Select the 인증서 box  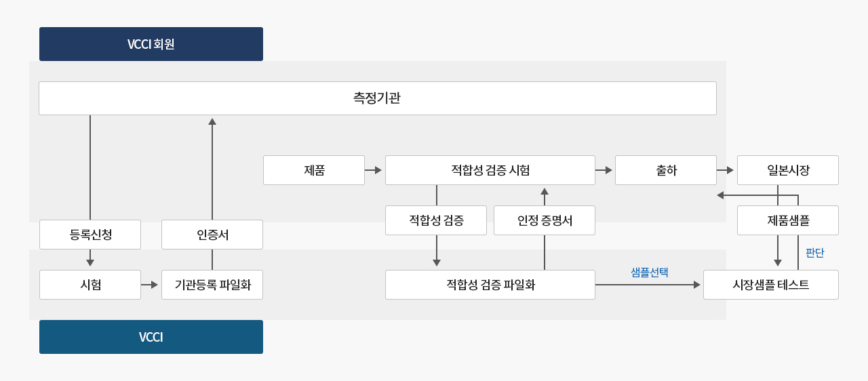point(212,235)
